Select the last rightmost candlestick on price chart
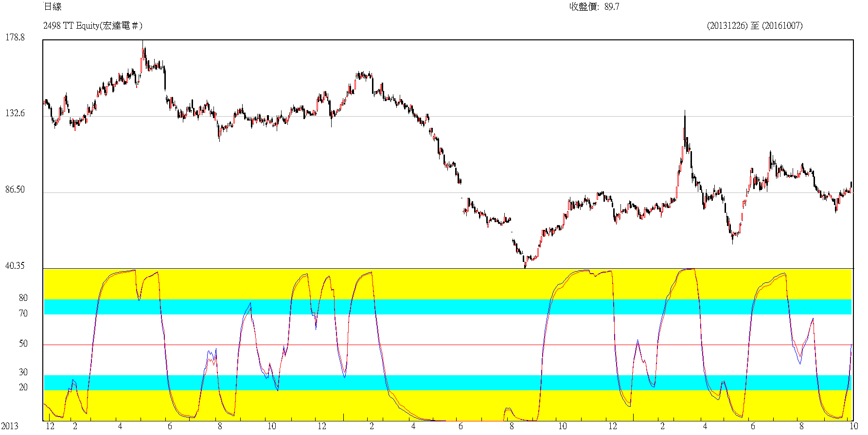Viewport: 868px width, 435px height. [851, 185]
